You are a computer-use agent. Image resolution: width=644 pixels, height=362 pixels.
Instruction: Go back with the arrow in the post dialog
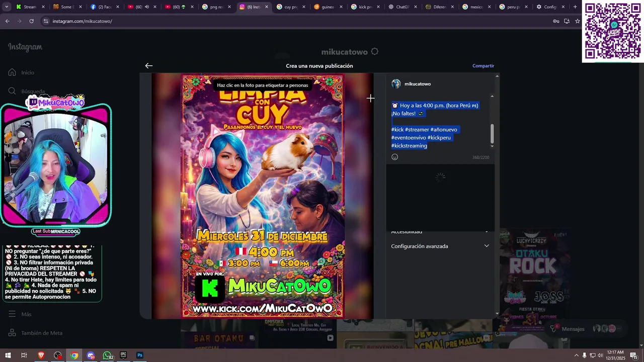[148, 66]
